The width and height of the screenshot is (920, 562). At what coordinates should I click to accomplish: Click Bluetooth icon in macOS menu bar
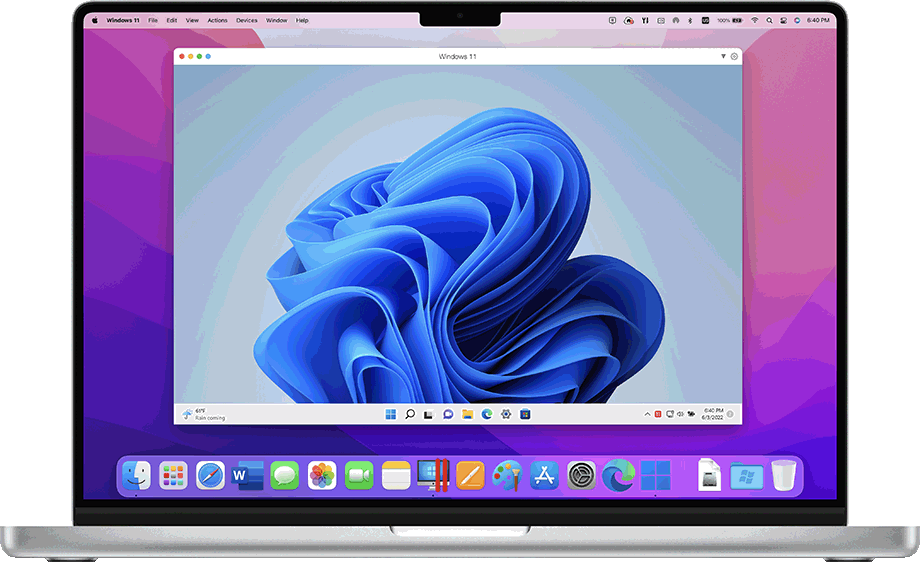[x=690, y=20]
